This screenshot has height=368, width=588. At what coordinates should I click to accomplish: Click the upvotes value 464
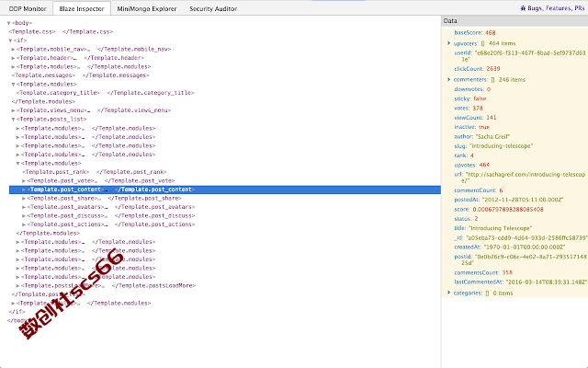pos(484,165)
